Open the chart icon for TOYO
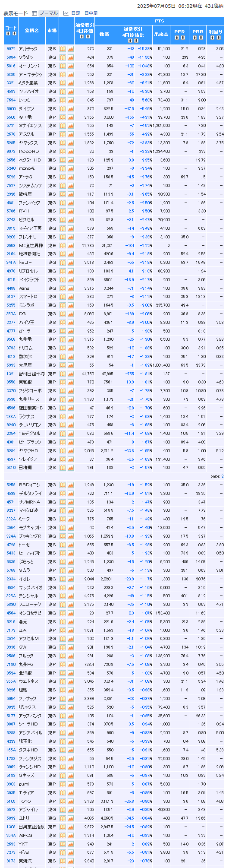 click(71, 801)
